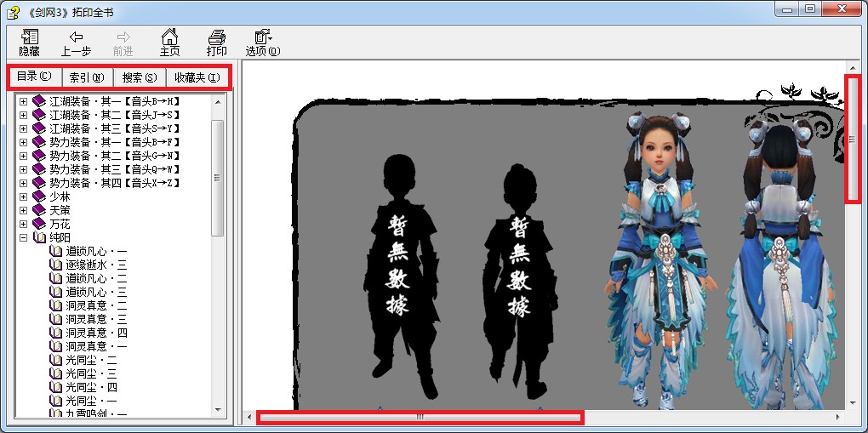Click page icon beside 道锁凡心·一
Viewport: 868px width, 433px height.
[55, 251]
